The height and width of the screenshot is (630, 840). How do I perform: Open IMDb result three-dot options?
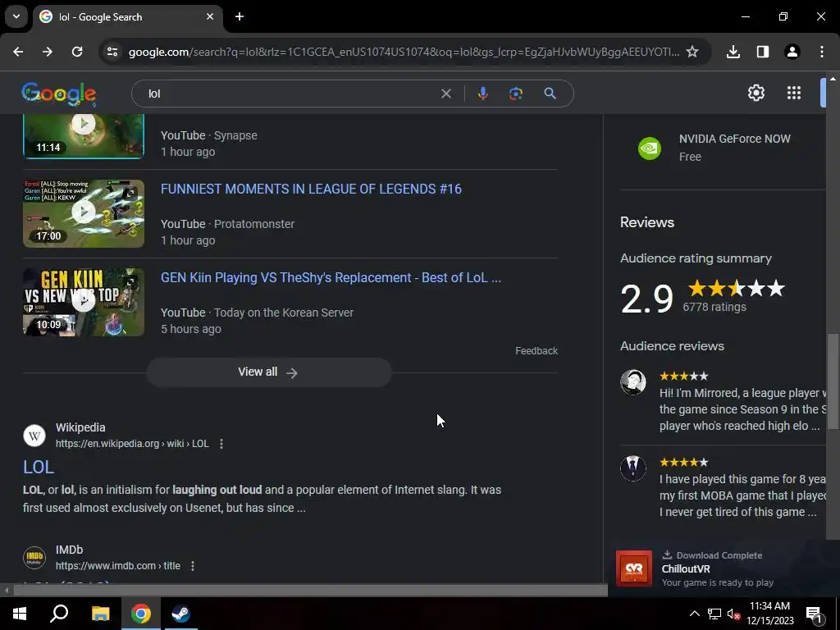point(193,566)
